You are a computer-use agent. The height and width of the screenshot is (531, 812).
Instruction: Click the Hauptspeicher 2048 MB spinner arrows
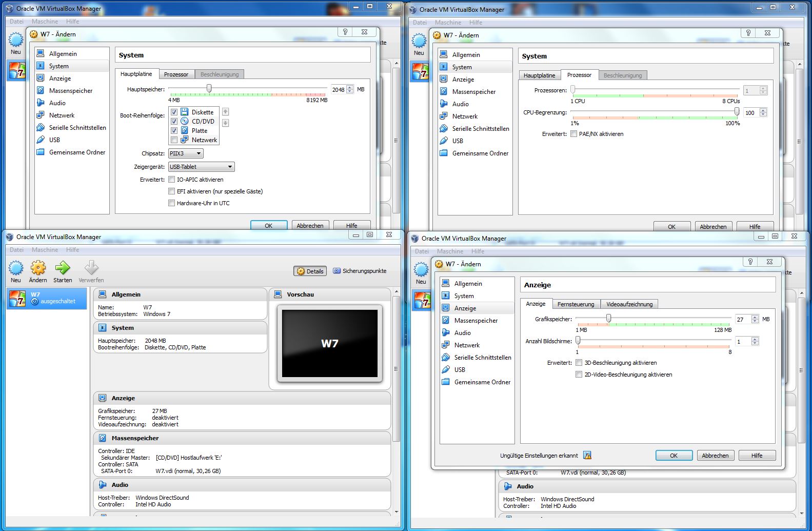click(x=350, y=89)
